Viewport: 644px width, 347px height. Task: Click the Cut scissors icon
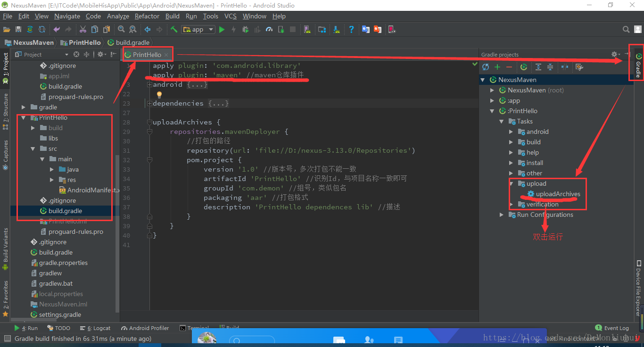[x=83, y=29]
